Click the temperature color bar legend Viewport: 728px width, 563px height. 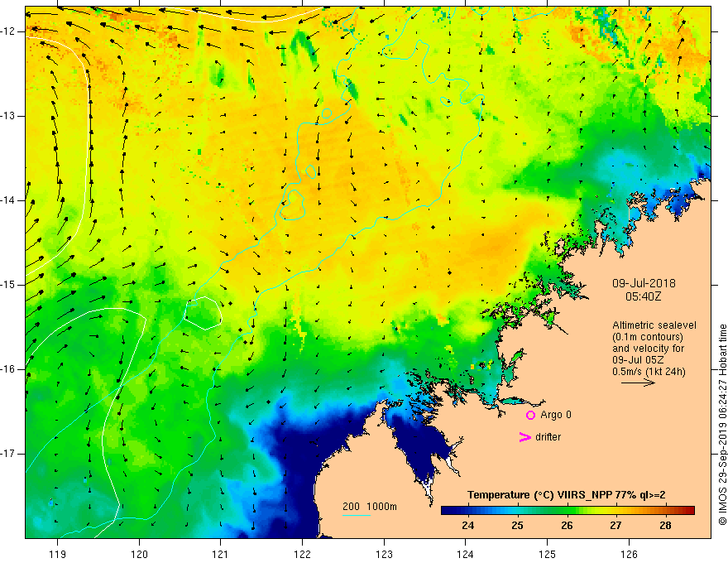point(568,511)
